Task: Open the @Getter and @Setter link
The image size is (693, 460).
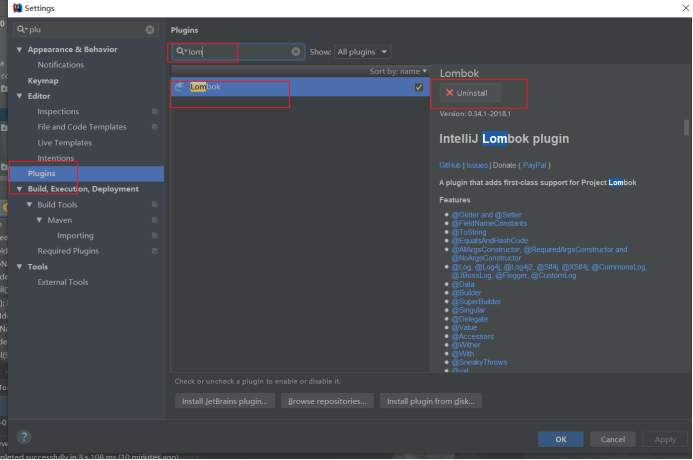Action: coord(487,215)
